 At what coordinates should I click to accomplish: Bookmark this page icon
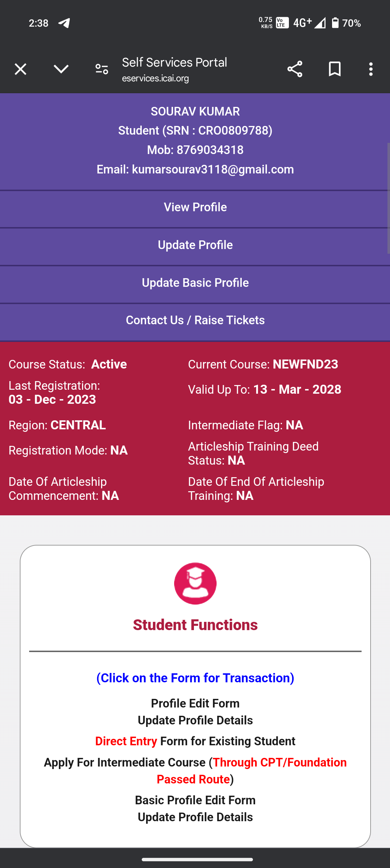(x=335, y=69)
